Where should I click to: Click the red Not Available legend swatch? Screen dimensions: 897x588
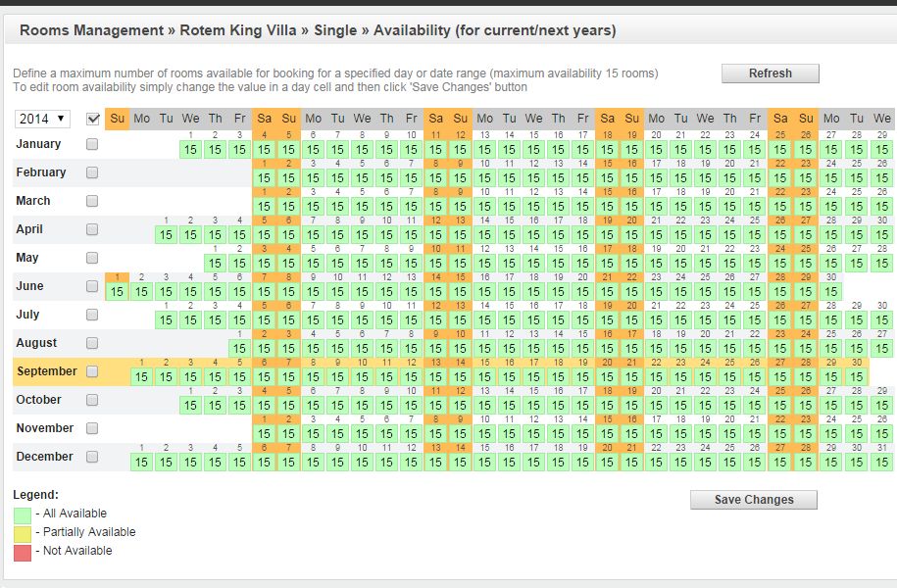pyautogui.click(x=23, y=553)
